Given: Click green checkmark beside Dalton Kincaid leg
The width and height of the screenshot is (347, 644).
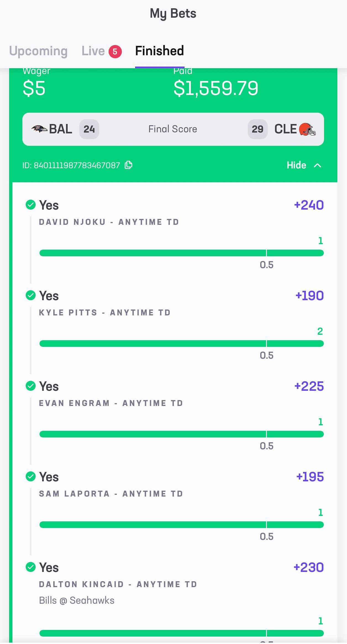Looking at the screenshot, I should [31, 567].
